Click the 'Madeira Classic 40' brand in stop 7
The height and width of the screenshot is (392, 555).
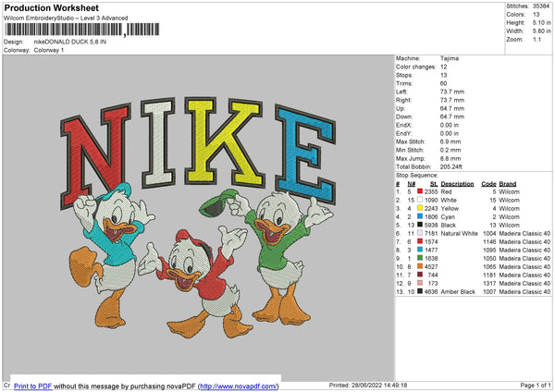click(x=524, y=241)
